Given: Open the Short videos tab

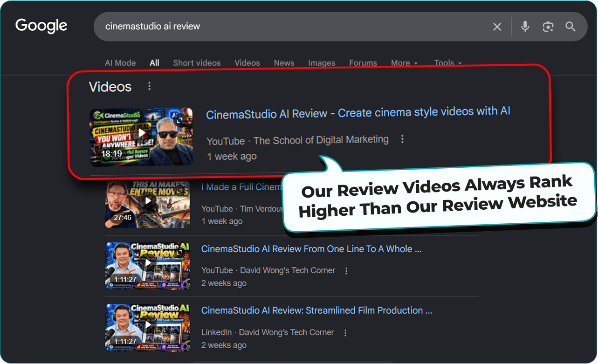Looking at the screenshot, I should click(x=197, y=63).
